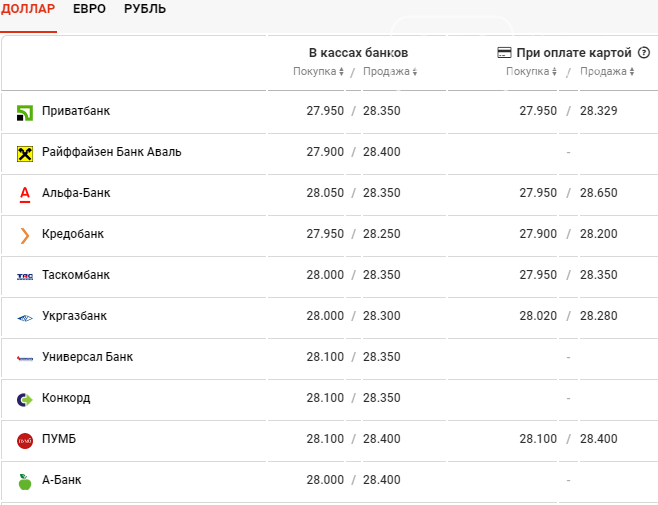Click the Кредобанк orange chevron logo

(25, 235)
